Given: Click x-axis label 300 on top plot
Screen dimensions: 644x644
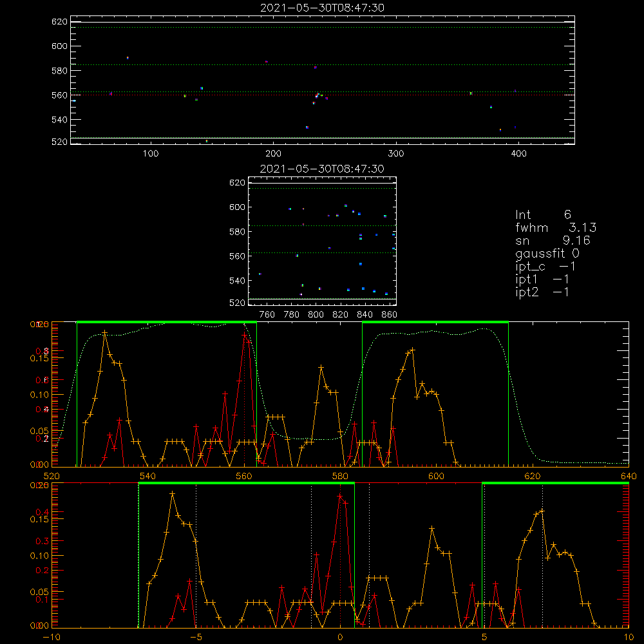Looking at the screenshot, I should 396,154.
